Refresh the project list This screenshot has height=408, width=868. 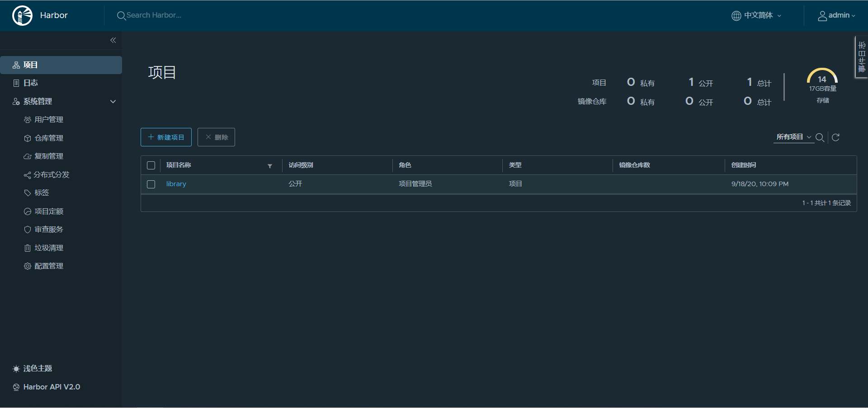(836, 137)
